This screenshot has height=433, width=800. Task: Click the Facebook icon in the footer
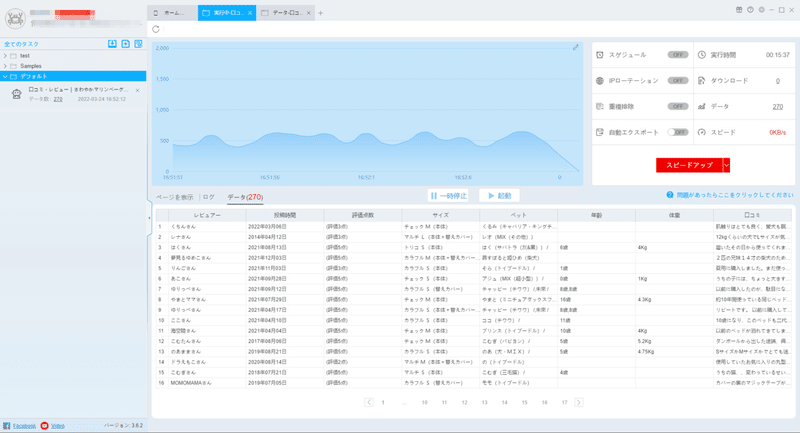[7, 425]
